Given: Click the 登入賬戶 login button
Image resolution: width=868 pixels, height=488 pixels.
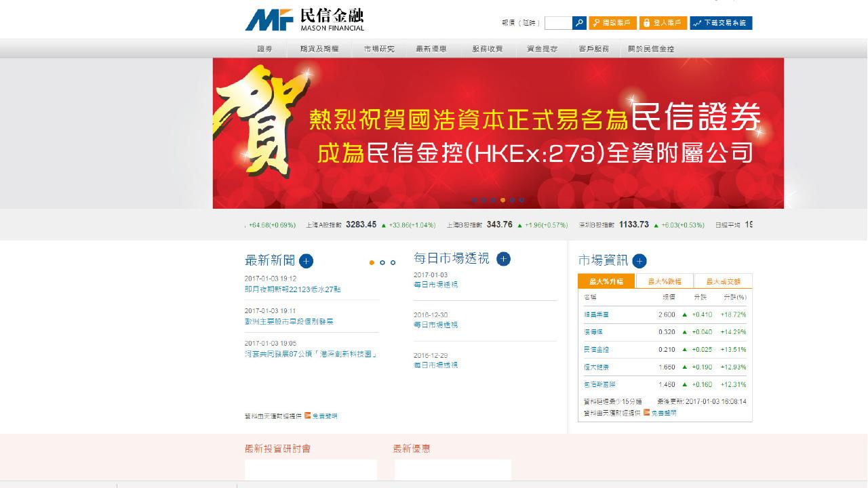Looking at the screenshot, I should tap(663, 23).
